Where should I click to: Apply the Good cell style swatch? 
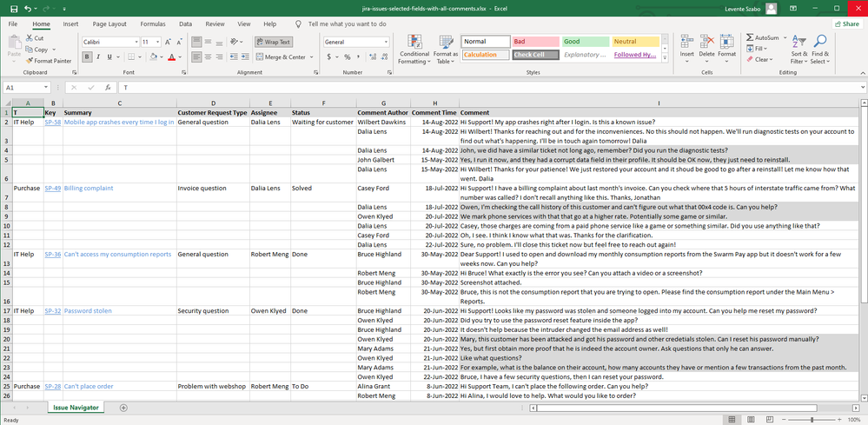[584, 42]
